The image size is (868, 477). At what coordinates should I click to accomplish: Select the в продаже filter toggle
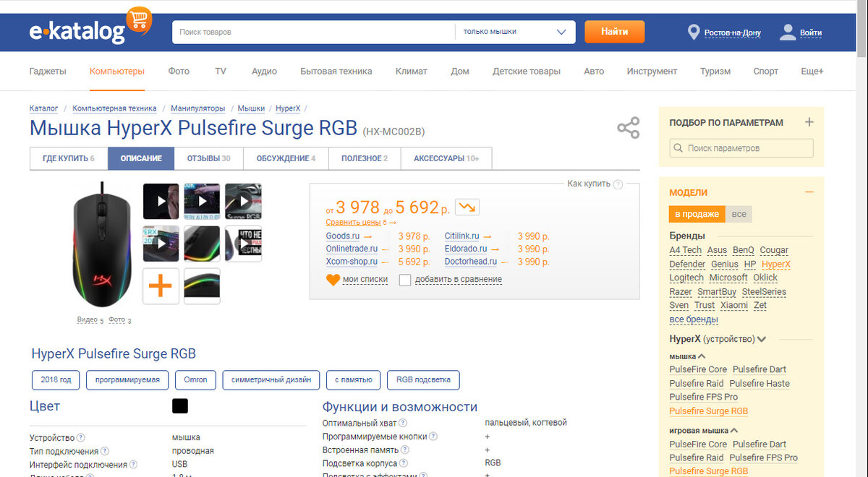tap(697, 214)
